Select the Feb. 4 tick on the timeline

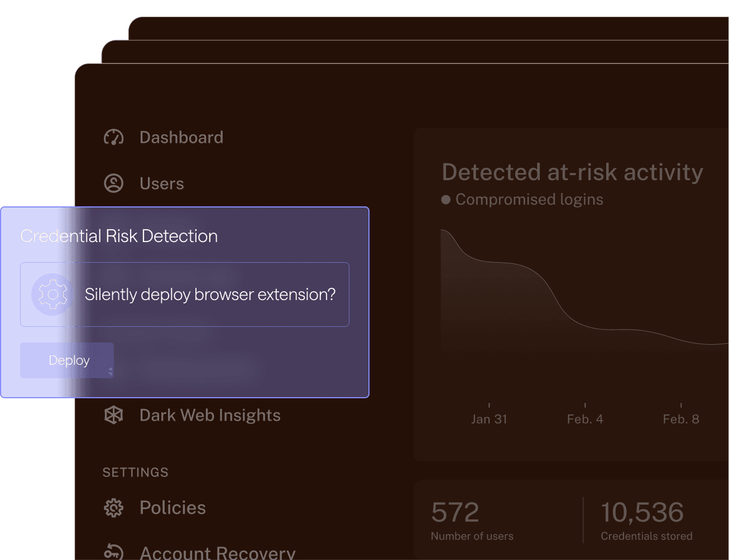tap(584, 418)
